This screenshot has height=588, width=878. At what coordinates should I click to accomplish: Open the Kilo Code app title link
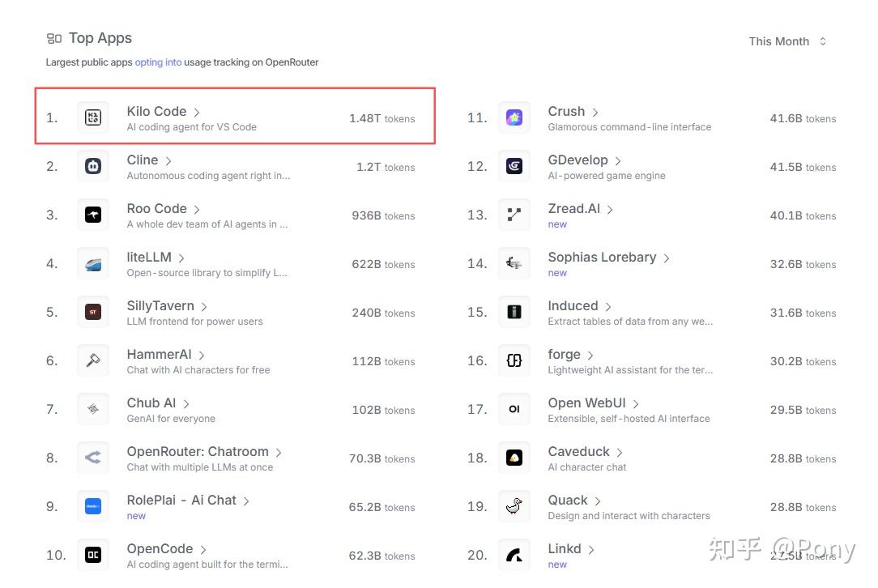click(156, 112)
